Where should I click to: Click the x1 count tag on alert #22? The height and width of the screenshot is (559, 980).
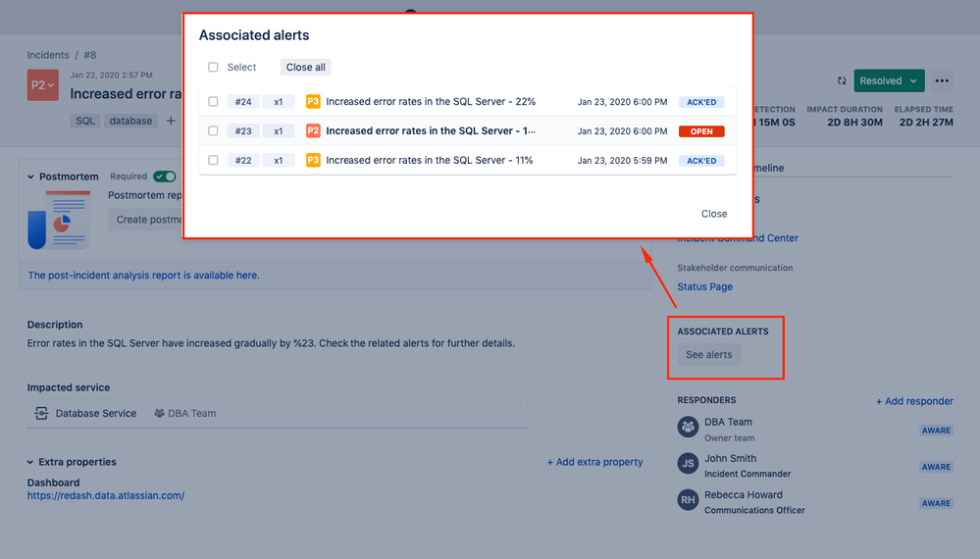click(279, 161)
